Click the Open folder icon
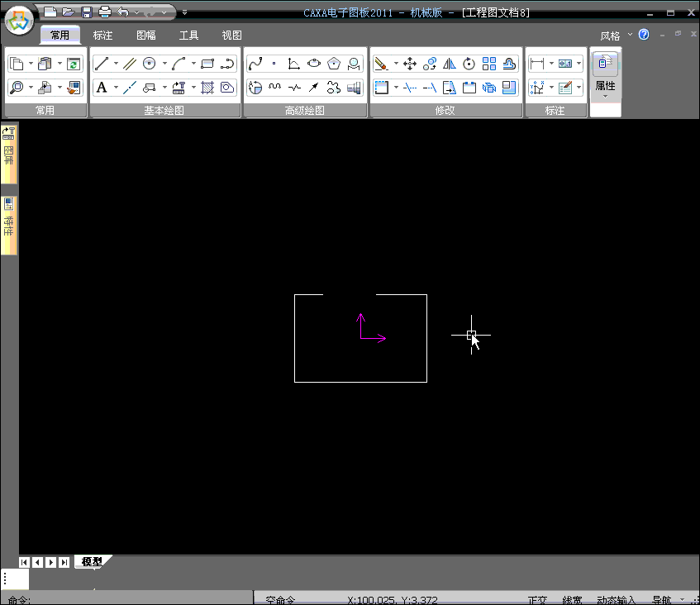This screenshot has width=700, height=605. tap(69, 12)
